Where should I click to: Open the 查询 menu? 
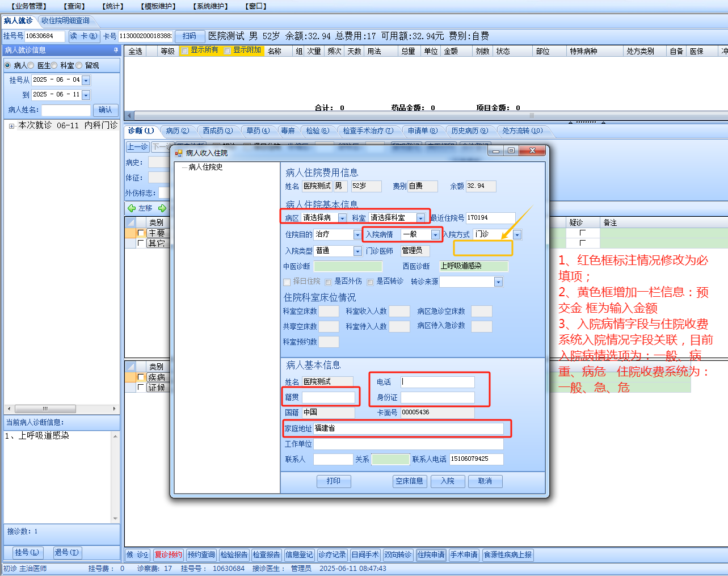point(74,6)
